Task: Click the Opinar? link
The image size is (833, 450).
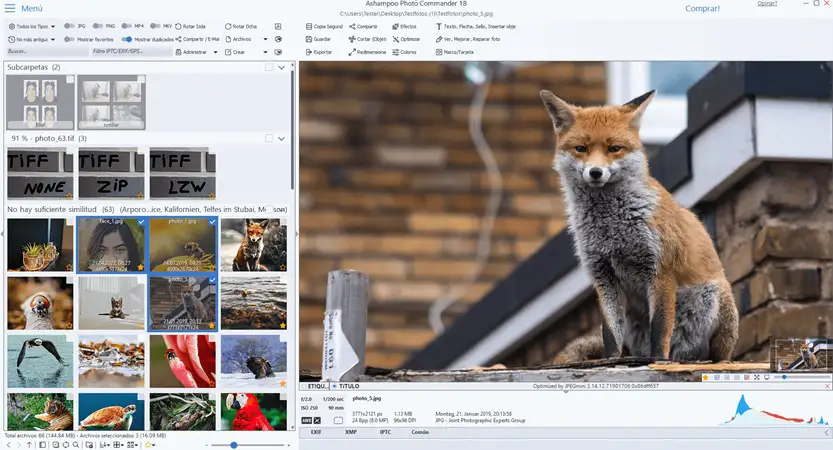Action: click(x=767, y=4)
